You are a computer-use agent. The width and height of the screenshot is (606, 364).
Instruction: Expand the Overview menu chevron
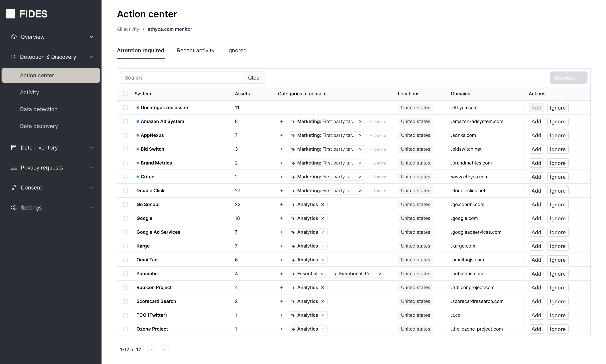coord(92,37)
